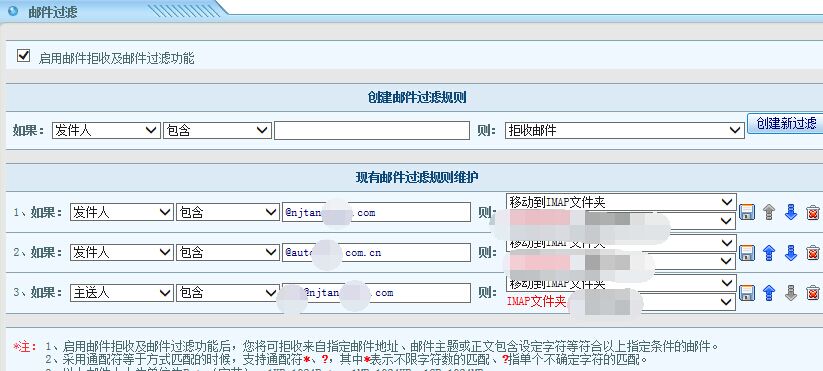Click rule 2's sender address input field
Viewport: 823px width, 371px height.
(x=376, y=252)
